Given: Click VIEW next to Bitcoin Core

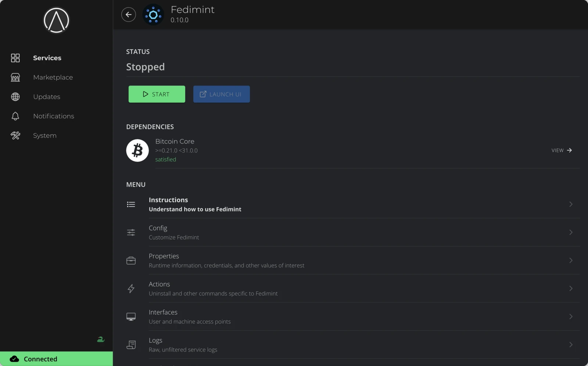Looking at the screenshot, I should [x=561, y=150].
